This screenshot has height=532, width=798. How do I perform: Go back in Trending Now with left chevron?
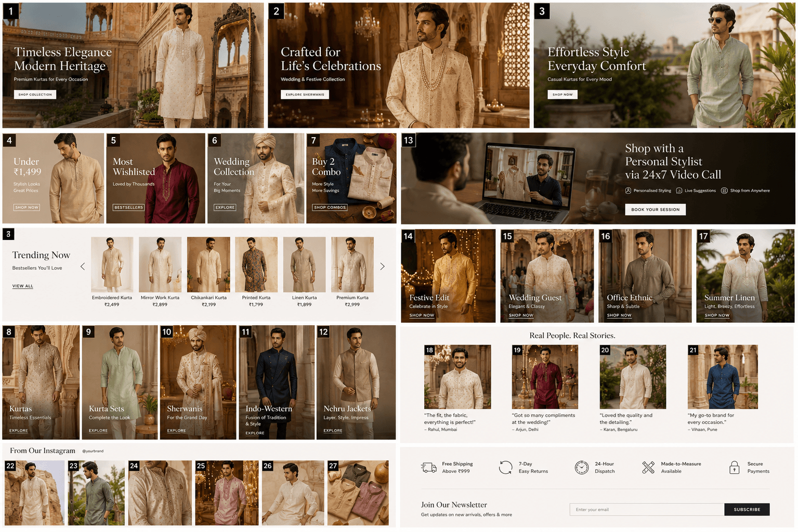83,267
